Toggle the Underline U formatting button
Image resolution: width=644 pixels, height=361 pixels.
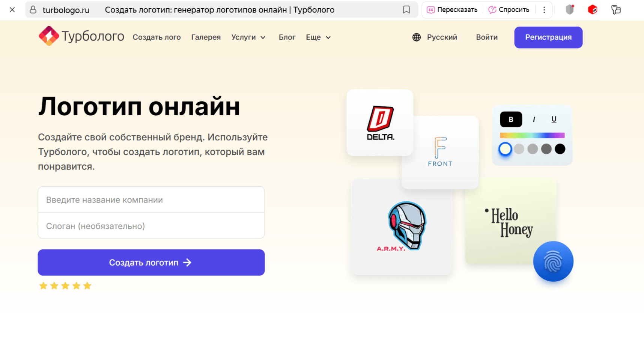coord(554,119)
